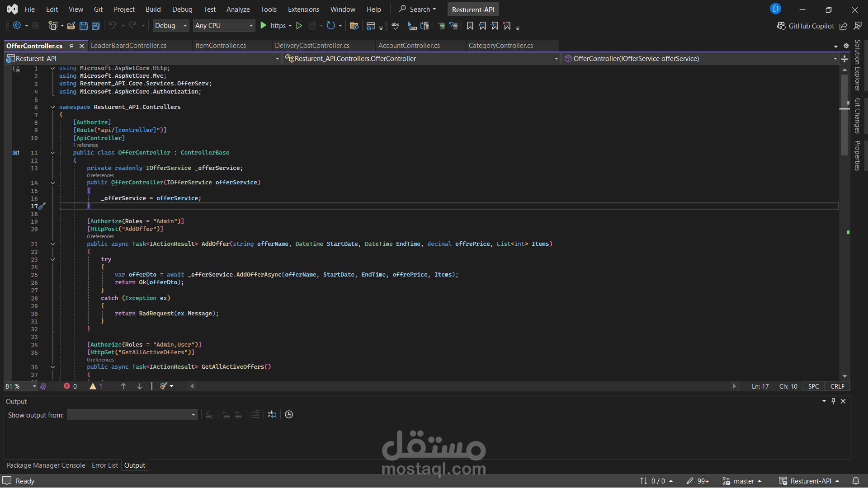Expand the Any CPU platform dropdown
This screenshot has height=488, width=868.
[224, 26]
